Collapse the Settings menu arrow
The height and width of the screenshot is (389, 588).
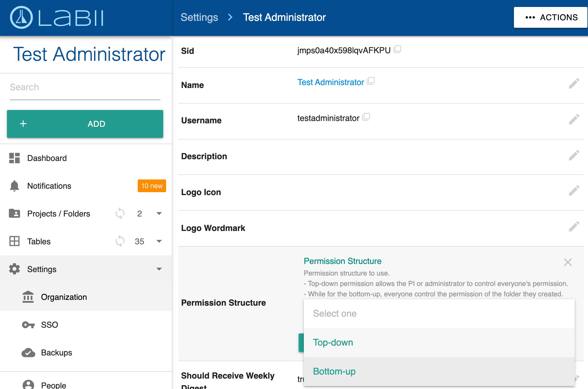tap(159, 269)
